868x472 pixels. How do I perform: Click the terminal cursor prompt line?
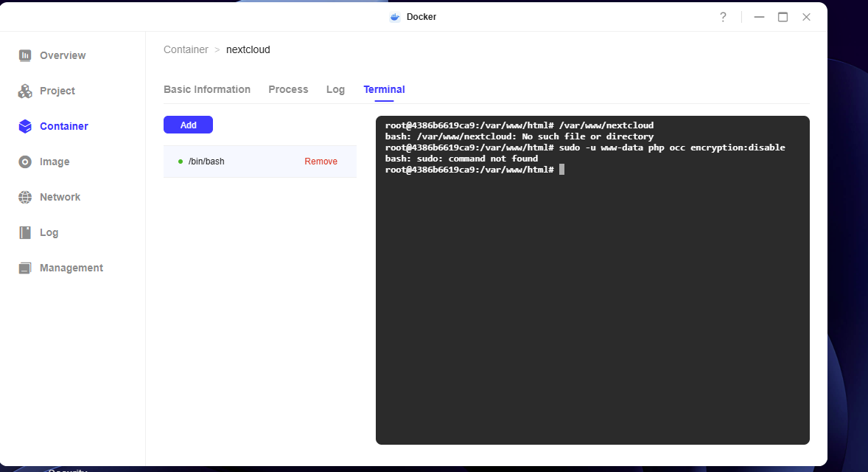pyautogui.click(x=475, y=170)
